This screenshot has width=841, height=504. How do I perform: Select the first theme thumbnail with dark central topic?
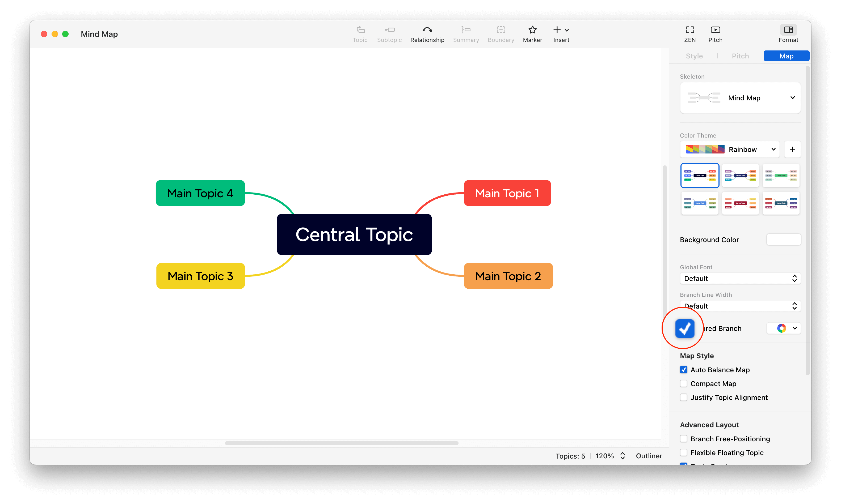click(x=700, y=176)
